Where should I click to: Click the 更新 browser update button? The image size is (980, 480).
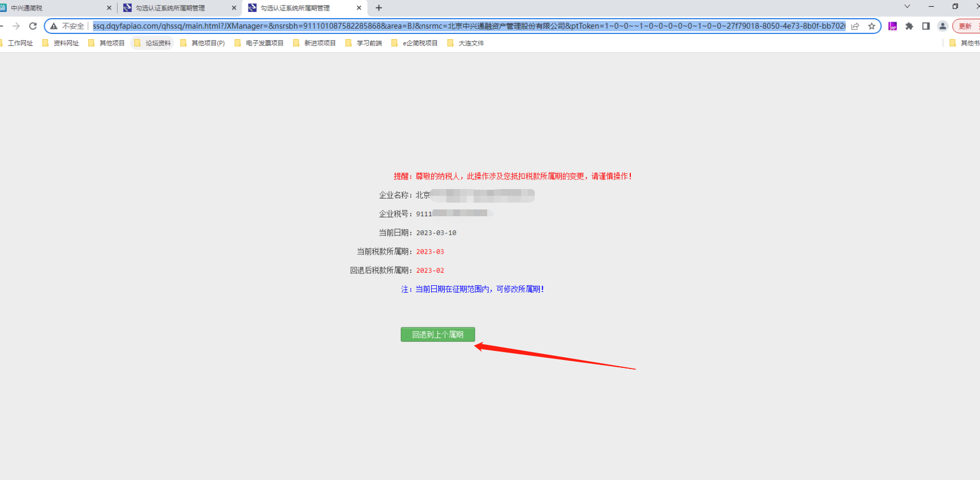966,26
